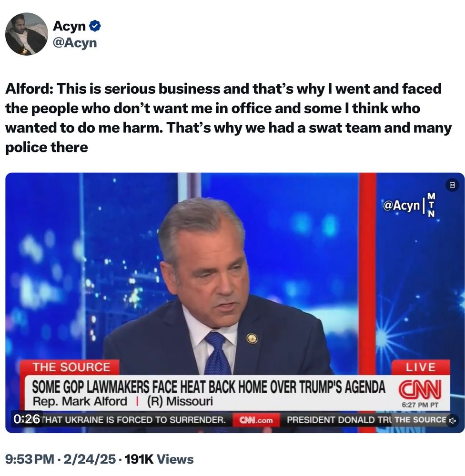Click the 0:26 remaining-time label
The width and height of the screenshot is (465, 476).
(27, 419)
